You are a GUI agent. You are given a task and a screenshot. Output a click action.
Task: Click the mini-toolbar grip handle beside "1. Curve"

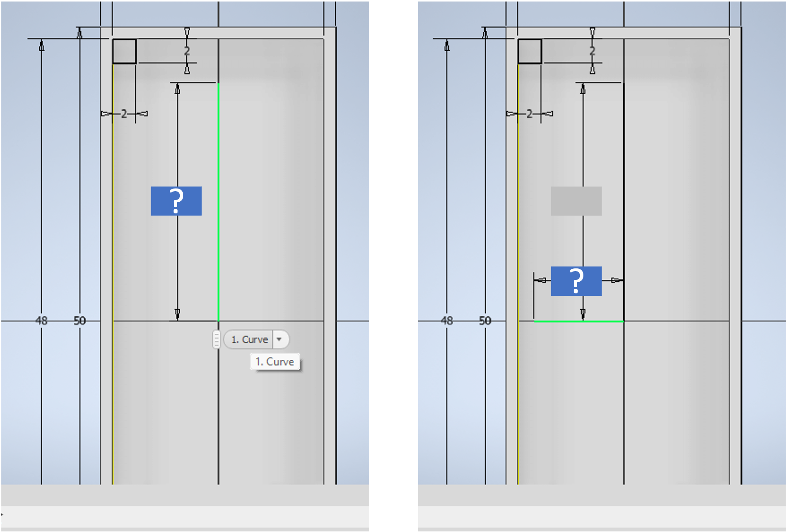[x=216, y=340]
